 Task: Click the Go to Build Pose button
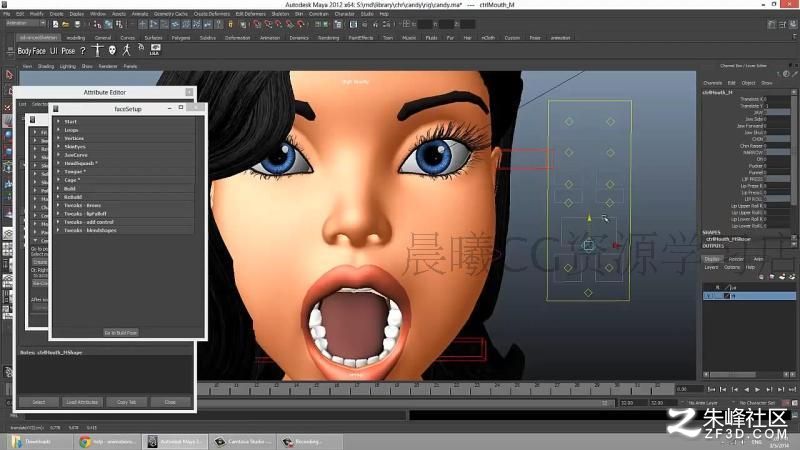[121, 333]
